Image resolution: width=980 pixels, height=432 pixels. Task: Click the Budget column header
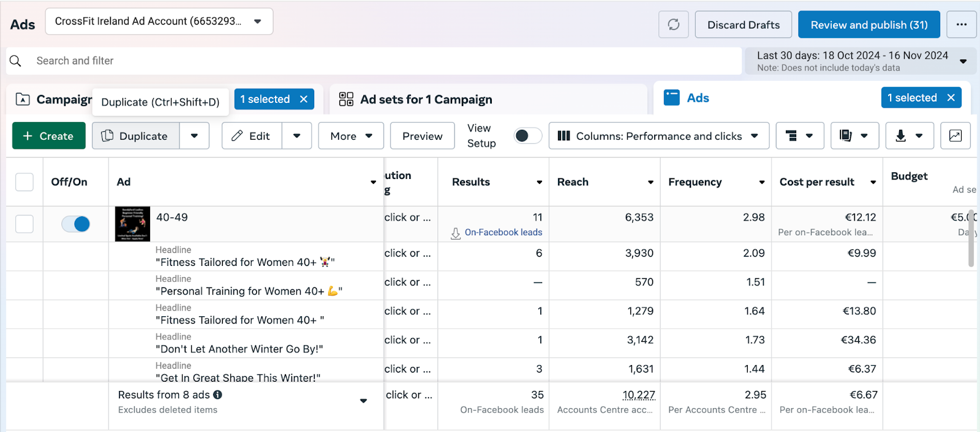910,176
